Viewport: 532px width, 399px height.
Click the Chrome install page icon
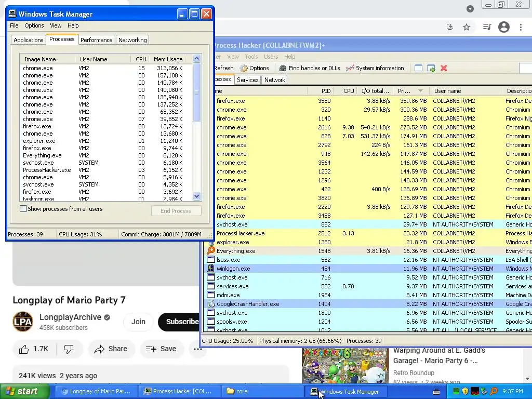(450, 27)
